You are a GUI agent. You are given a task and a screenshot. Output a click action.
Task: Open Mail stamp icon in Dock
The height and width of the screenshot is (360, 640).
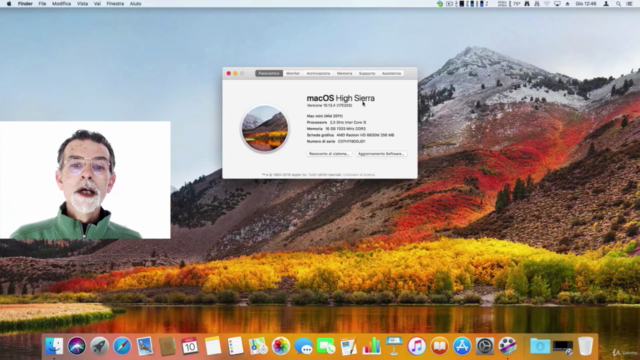tap(144, 347)
